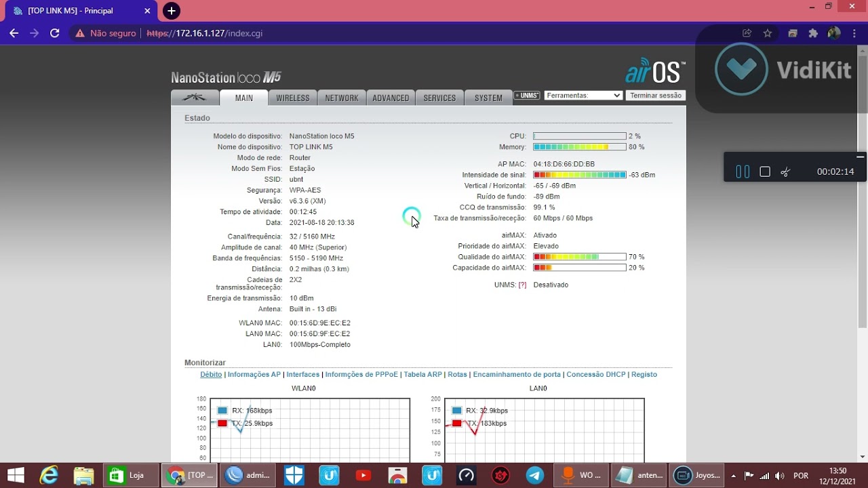Open File Explorer from taskbar

(x=83, y=475)
